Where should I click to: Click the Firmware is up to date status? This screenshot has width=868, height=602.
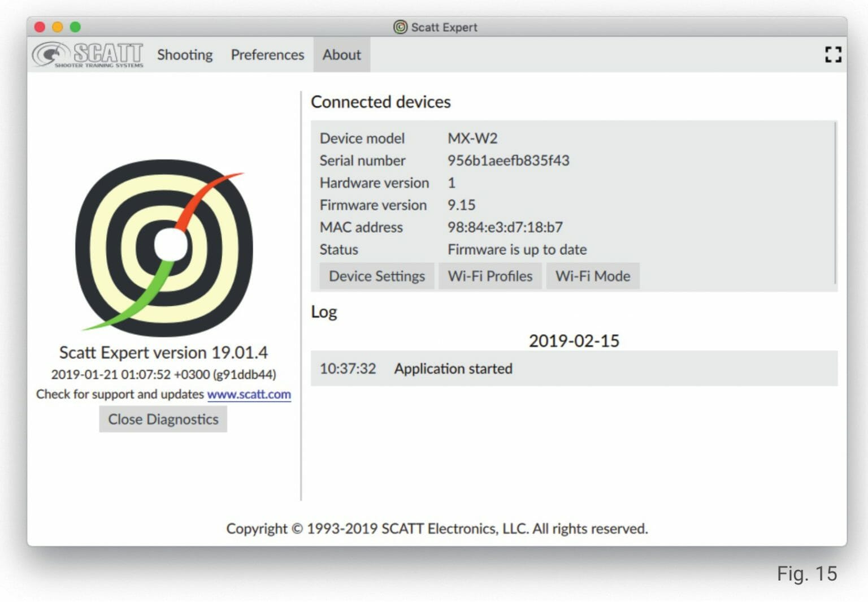(517, 249)
